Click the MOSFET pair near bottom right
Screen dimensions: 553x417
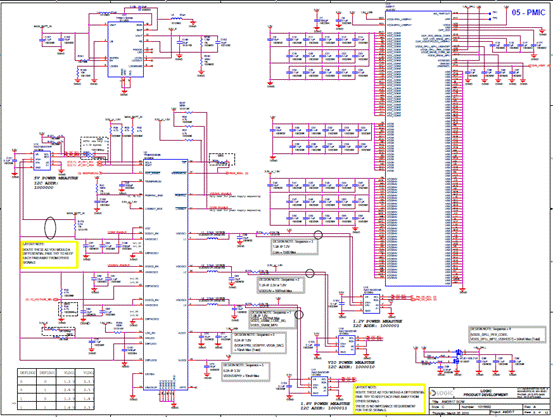458,356
